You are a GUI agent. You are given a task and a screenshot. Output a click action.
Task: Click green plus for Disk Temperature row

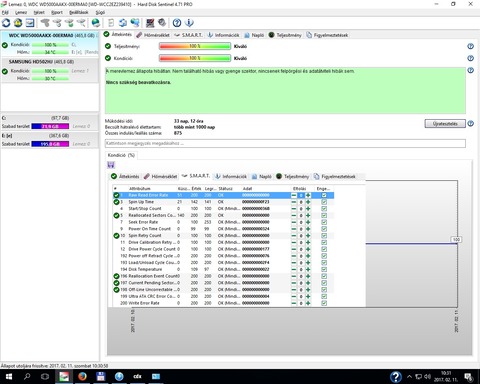308,269
